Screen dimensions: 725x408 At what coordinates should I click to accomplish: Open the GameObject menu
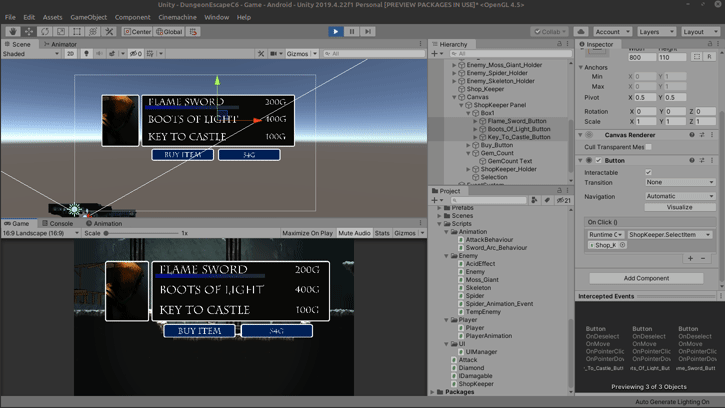(x=88, y=17)
